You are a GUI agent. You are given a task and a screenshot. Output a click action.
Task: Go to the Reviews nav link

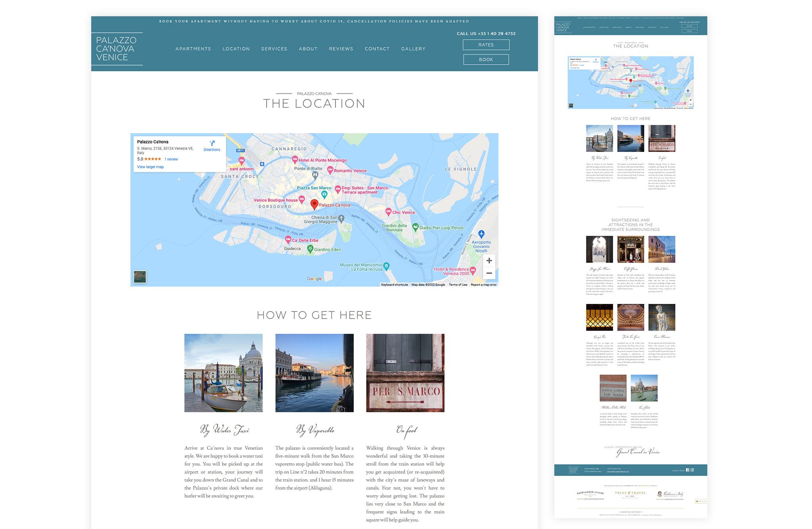pos(341,49)
